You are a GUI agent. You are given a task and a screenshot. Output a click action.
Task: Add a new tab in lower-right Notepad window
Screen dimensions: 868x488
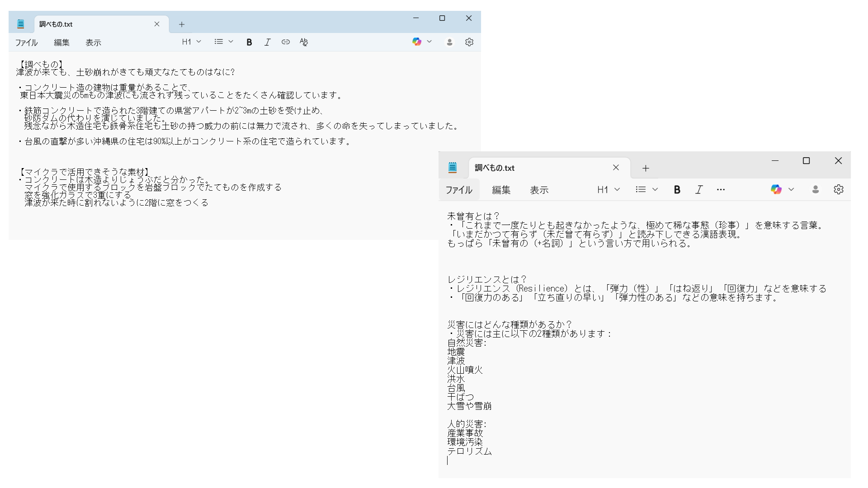pos(646,168)
